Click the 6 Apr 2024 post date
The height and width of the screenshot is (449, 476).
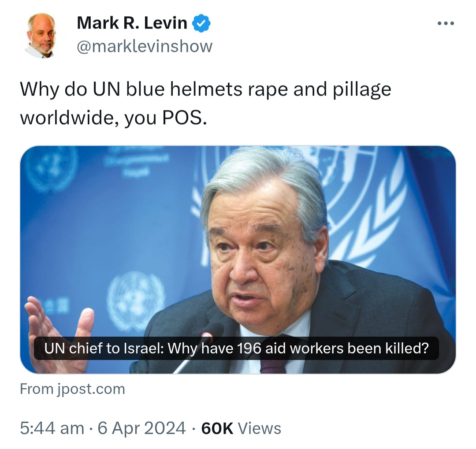click(x=141, y=428)
